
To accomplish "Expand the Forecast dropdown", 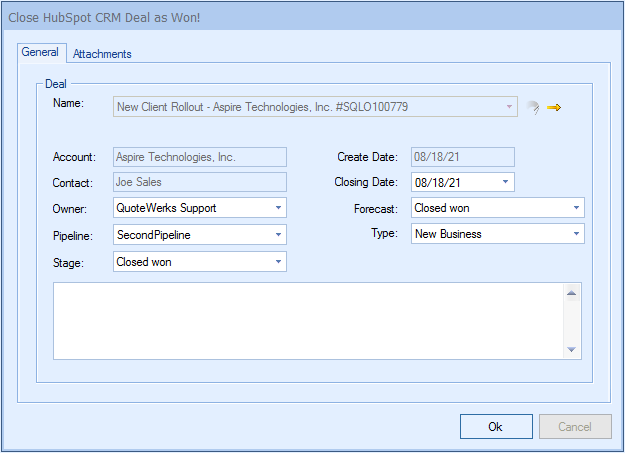I will (x=576, y=208).
